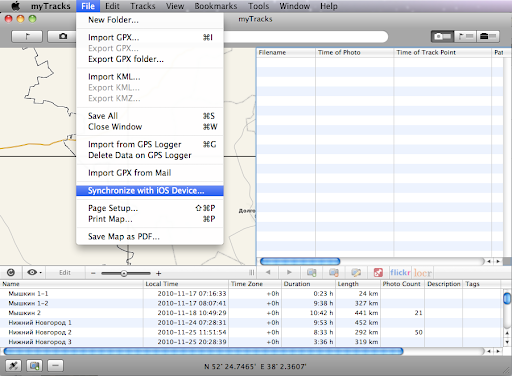Select track Мышкин 1-2
The height and width of the screenshot is (376, 512).
coord(251,303)
